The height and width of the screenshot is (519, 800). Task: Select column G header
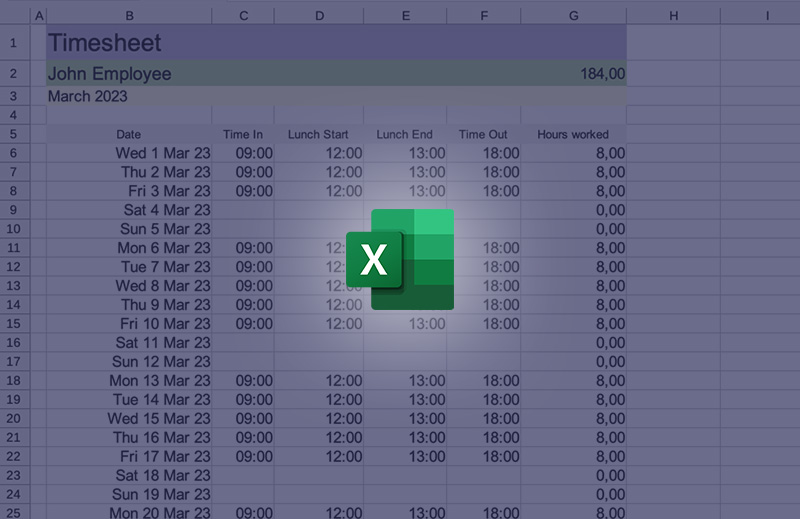click(x=573, y=16)
